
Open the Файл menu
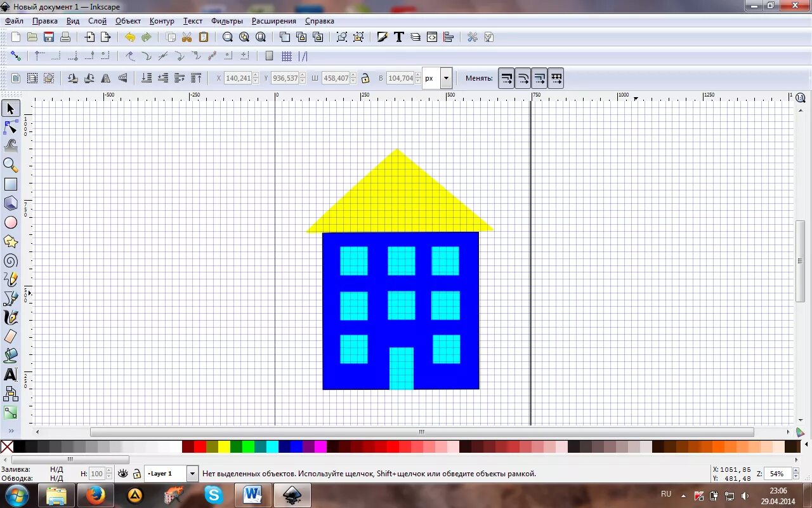[14, 21]
